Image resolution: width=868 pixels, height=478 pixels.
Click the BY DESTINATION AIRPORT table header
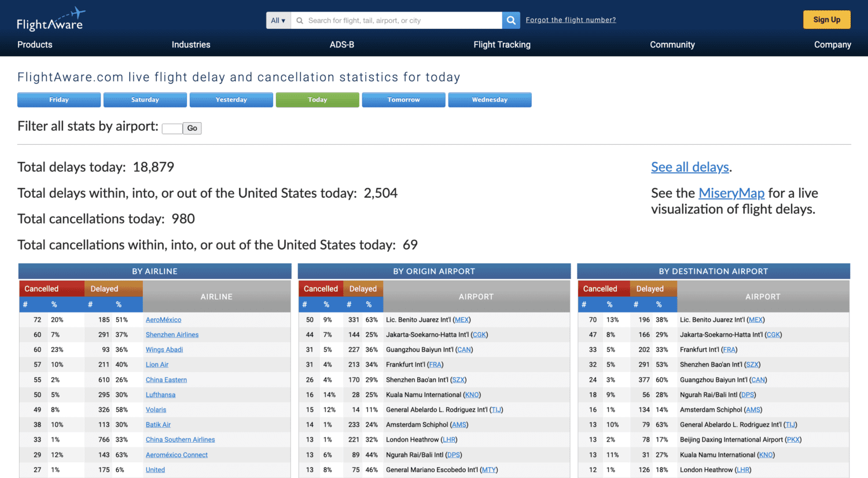click(713, 271)
